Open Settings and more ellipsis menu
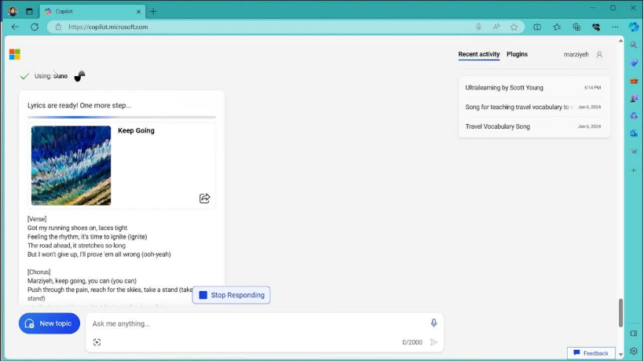Screen dimensions: 644x361 (x=615, y=27)
